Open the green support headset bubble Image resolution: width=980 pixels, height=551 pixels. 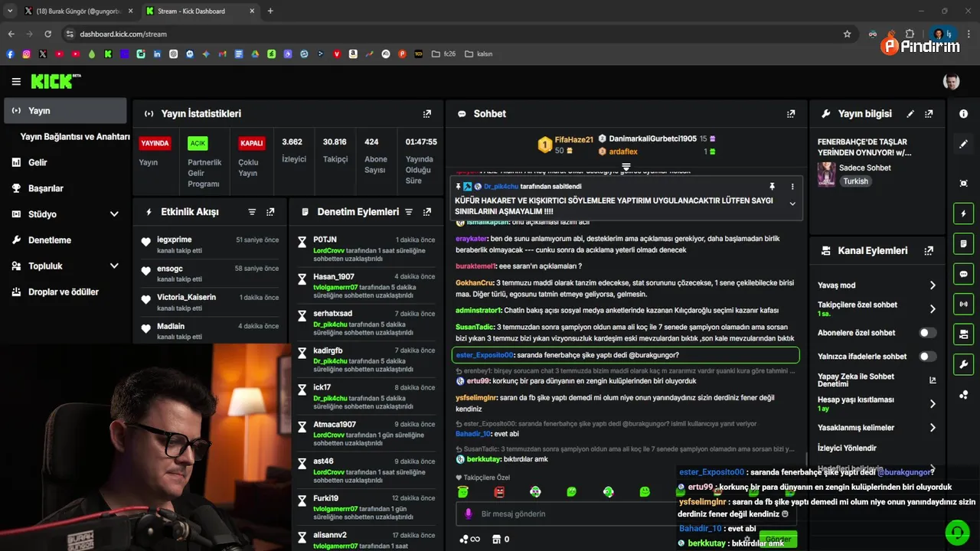pos(956,531)
